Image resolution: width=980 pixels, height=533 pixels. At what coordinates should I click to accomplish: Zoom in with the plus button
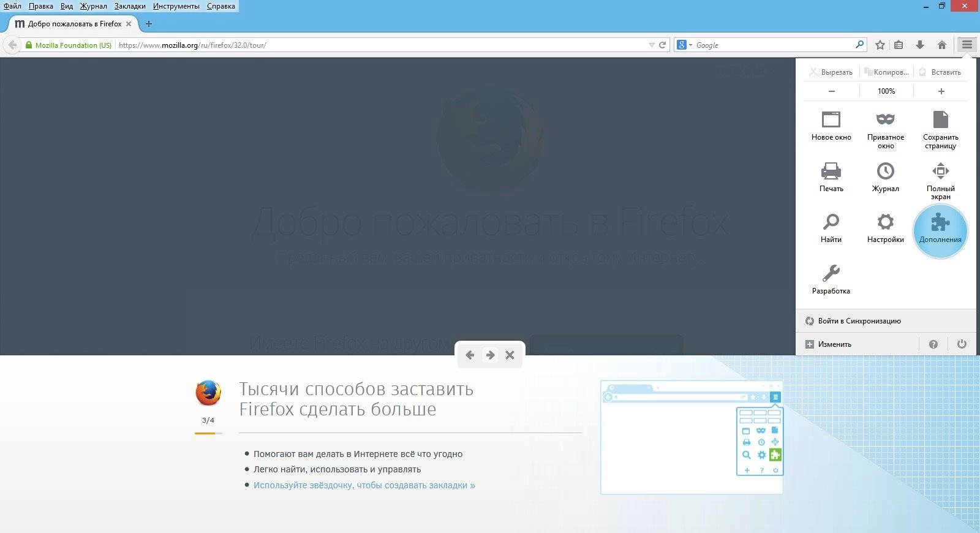click(x=941, y=91)
